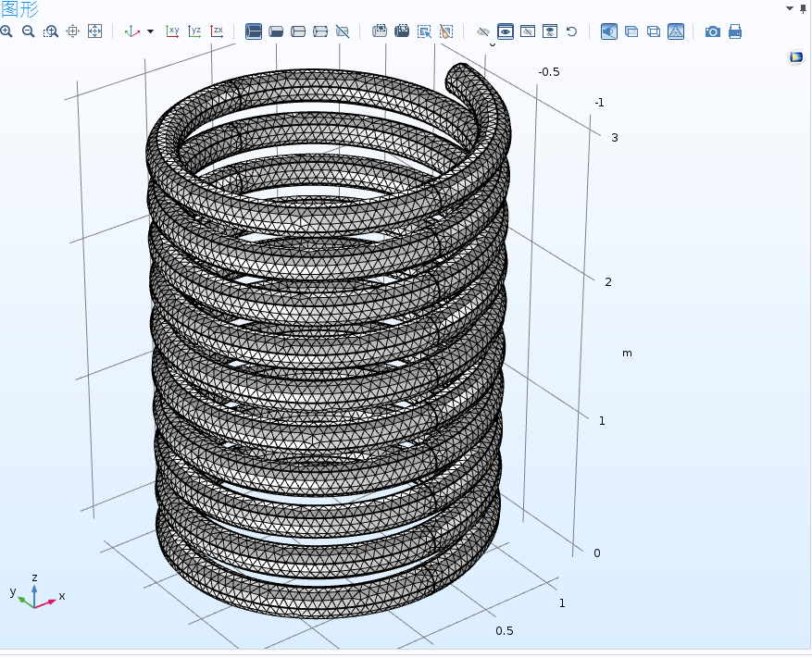This screenshot has height=658, width=812.
Task: Toggle transparency display
Action: tap(631, 31)
